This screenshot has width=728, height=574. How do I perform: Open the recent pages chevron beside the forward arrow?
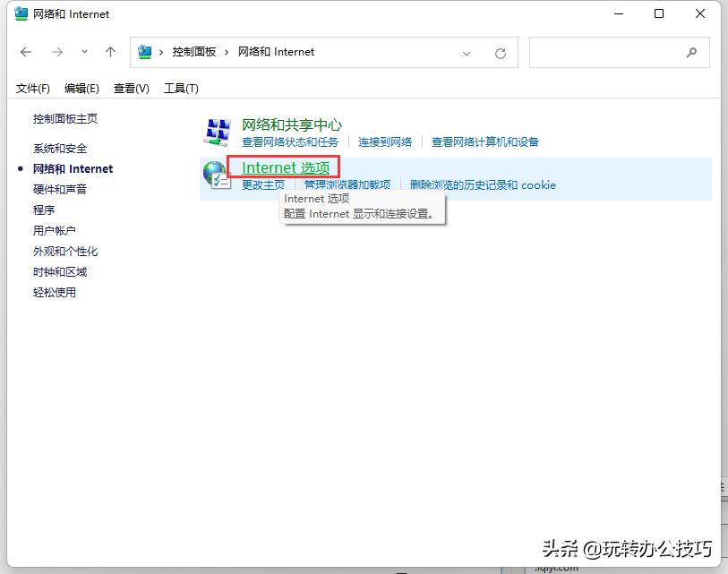pyautogui.click(x=83, y=52)
